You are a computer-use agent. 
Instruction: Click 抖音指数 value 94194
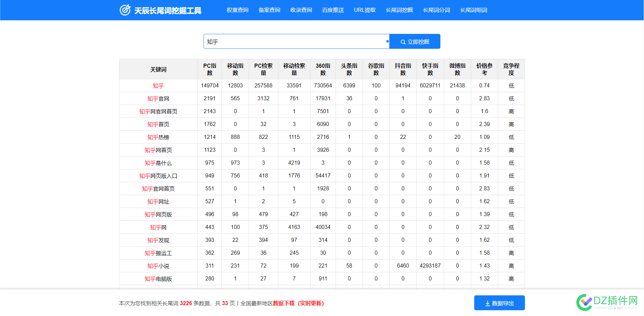click(x=403, y=86)
